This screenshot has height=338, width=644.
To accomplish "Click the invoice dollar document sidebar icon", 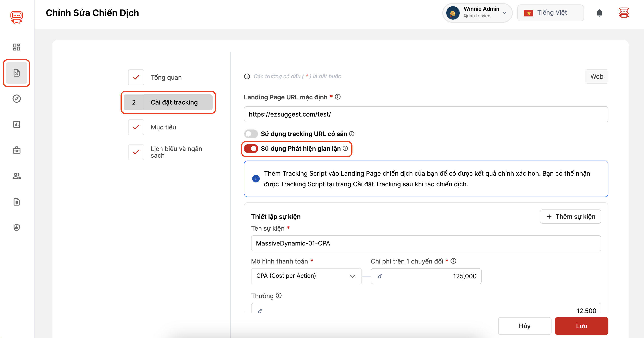I will click(x=16, y=202).
